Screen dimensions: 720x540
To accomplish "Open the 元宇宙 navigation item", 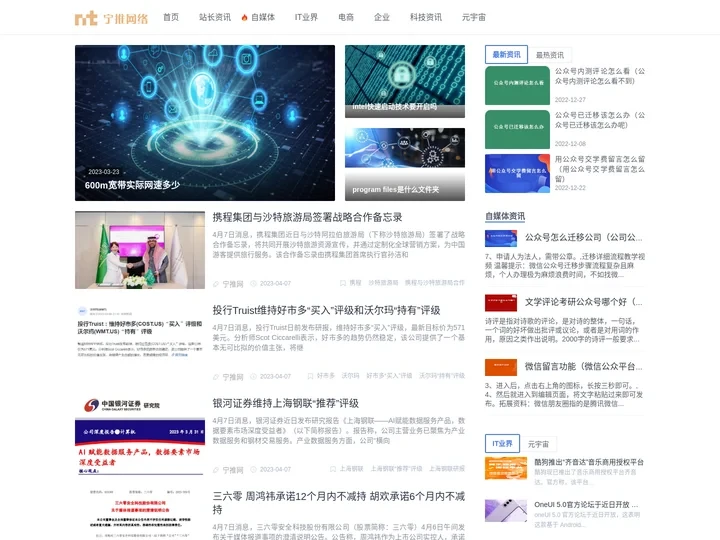I will pyautogui.click(x=473, y=17).
